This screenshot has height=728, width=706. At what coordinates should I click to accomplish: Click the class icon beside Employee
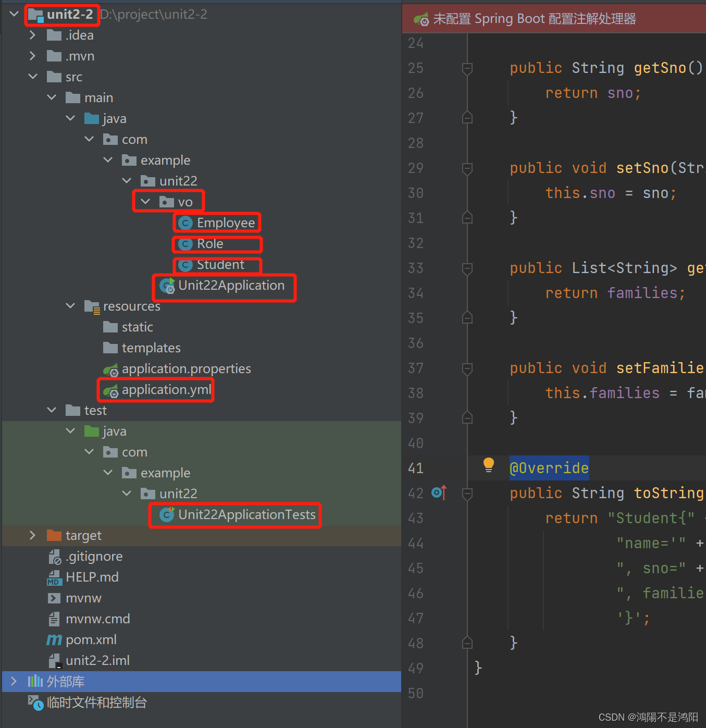pos(185,223)
